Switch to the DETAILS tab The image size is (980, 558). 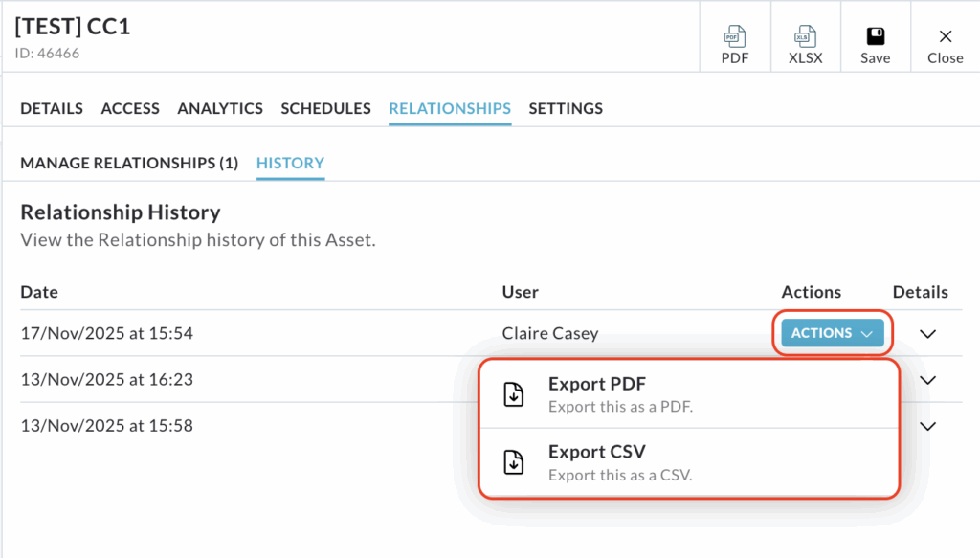[x=52, y=108]
